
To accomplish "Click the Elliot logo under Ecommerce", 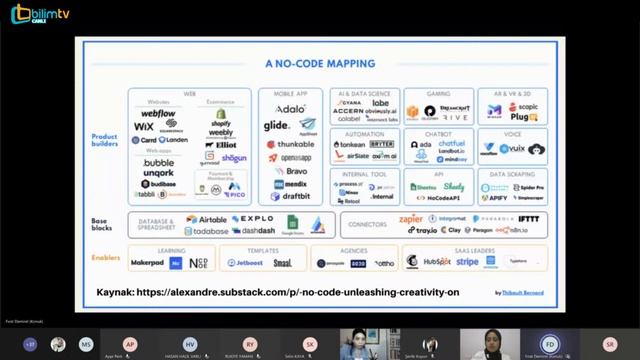I will coord(221,145).
